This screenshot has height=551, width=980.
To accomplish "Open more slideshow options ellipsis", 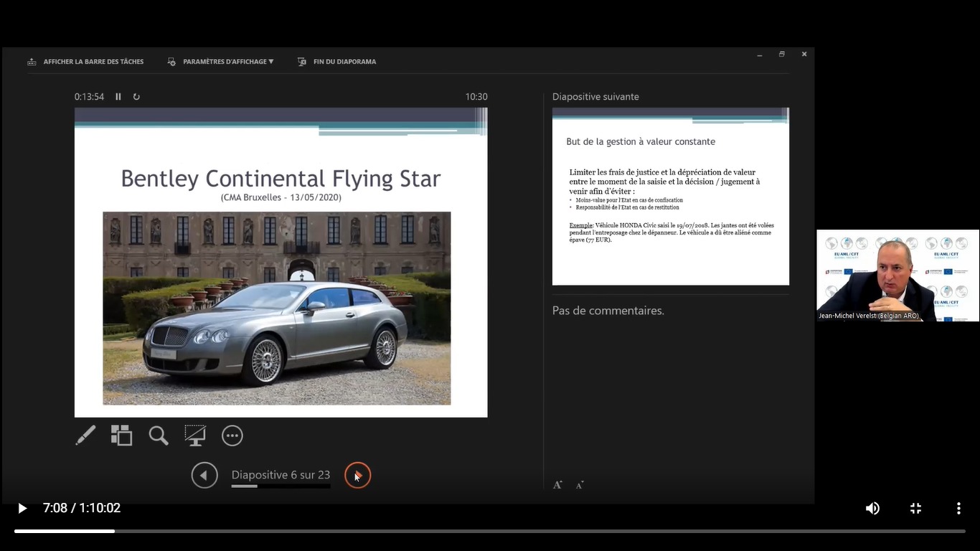I will tap(232, 435).
